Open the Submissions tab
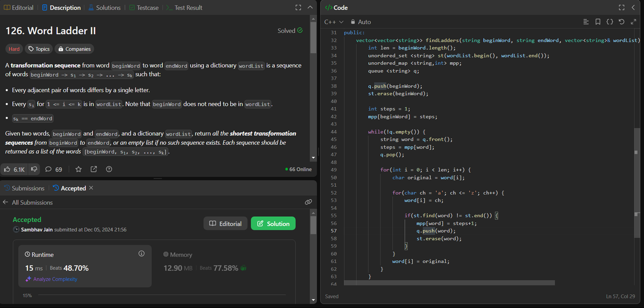Screen dimensions: 644x308 24,188
